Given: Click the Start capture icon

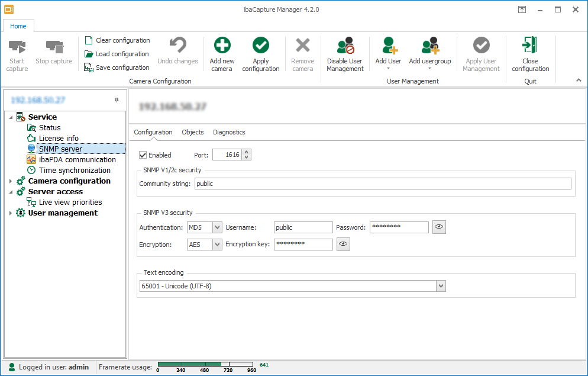Looking at the screenshot, I should [x=17, y=47].
